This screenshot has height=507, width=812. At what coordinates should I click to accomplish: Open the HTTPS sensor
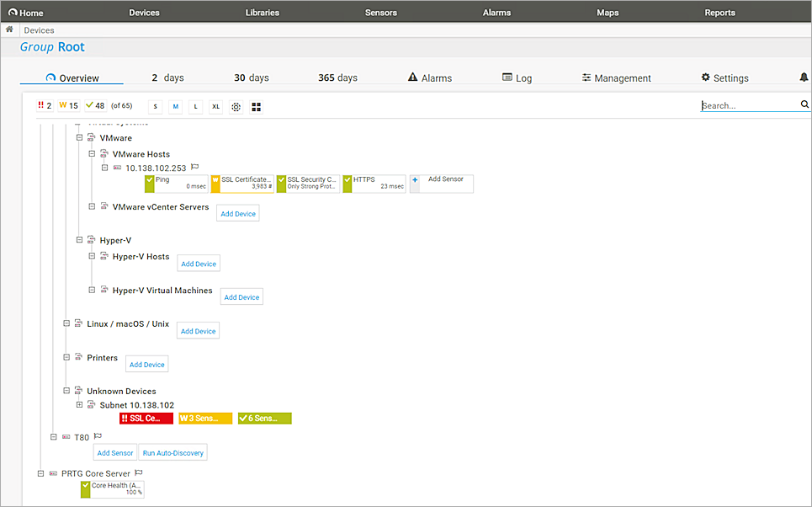[374, 184]
